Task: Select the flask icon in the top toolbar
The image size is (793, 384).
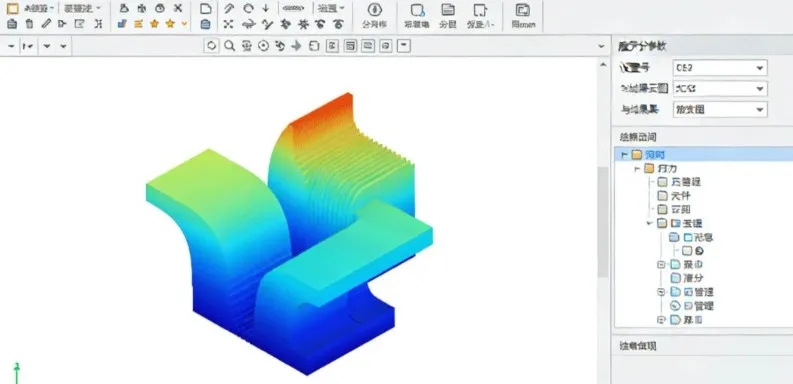Action: coord(124,9)
